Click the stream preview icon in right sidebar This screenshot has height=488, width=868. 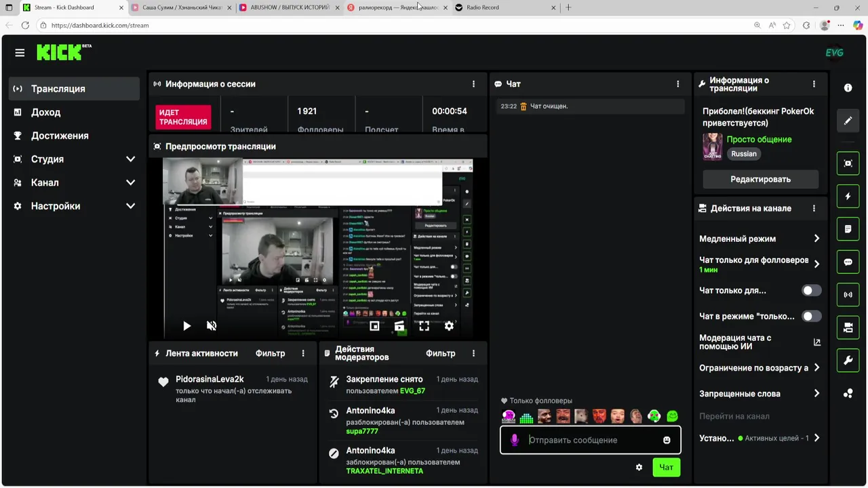point(848,163)
